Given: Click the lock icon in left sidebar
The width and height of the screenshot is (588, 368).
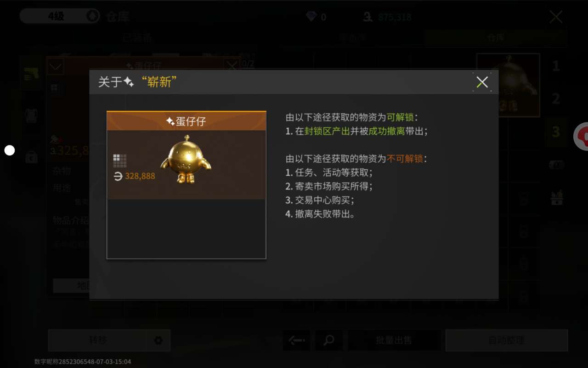Looking at the screenshot, I should coord(31,156).
